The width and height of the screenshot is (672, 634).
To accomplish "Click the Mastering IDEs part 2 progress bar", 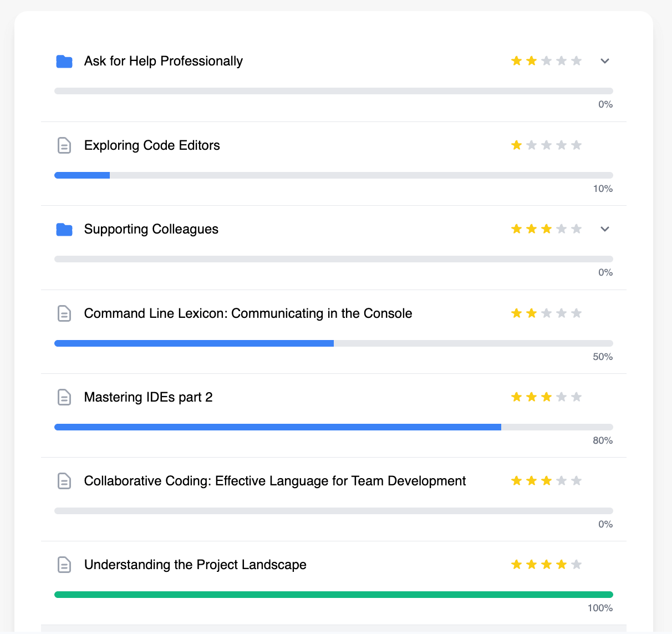I will tap(333, 427).
